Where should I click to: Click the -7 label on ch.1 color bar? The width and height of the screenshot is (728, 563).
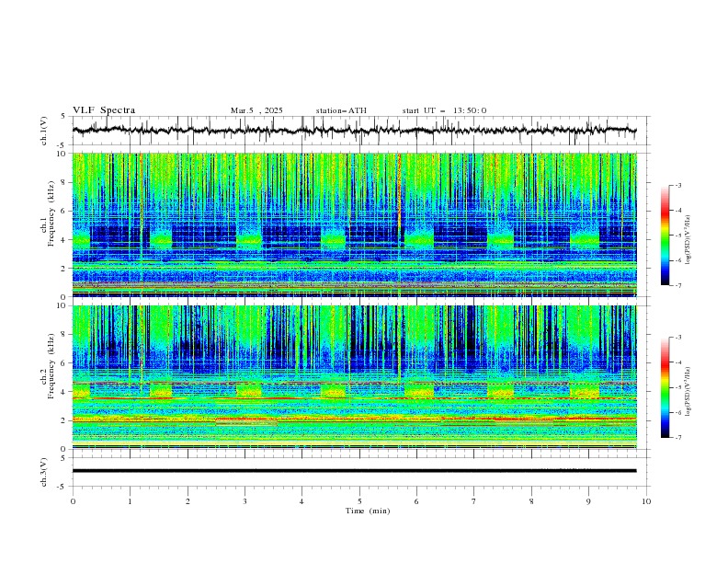click(678, 285)
